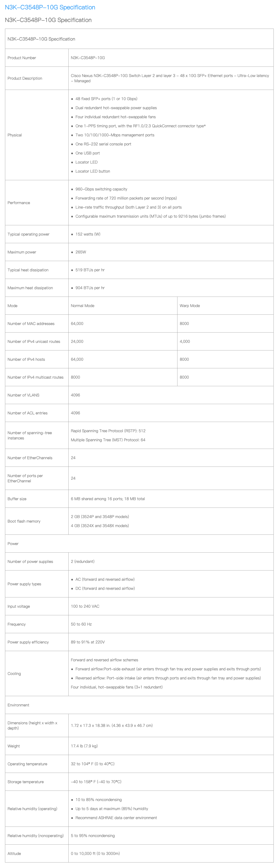Click the Product Description row label
Screen dimensions: 278x868
[25, 78]
